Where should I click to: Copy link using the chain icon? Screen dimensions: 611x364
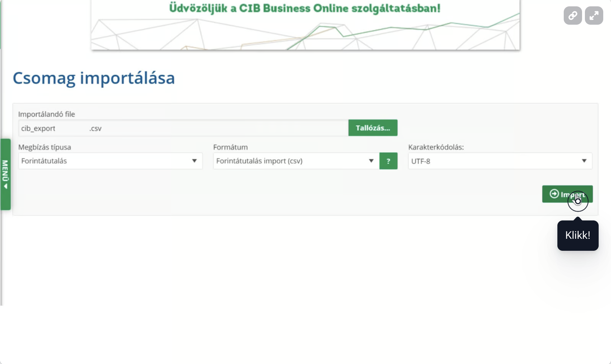573,16
